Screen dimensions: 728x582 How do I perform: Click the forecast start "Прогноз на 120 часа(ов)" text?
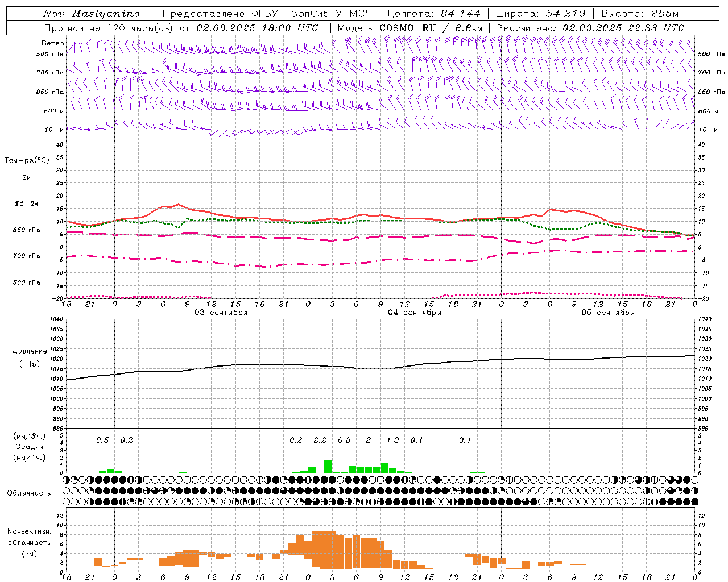coord(109,28)
